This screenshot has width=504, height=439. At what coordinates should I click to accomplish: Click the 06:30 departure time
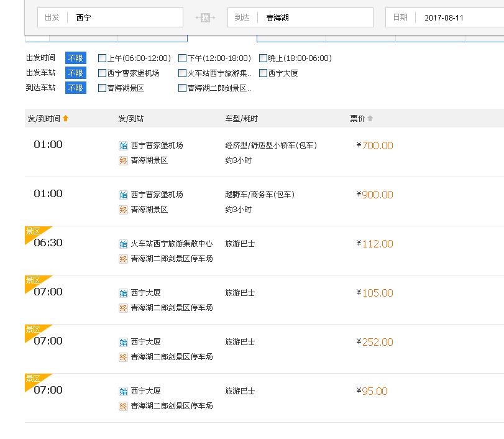[x=48, y=243]
